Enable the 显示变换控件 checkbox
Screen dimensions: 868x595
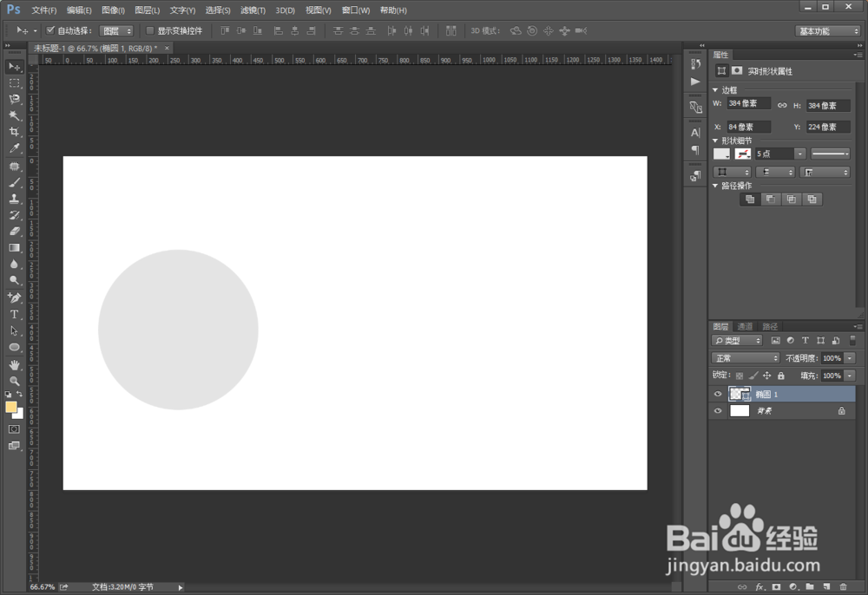click(149, 30)
